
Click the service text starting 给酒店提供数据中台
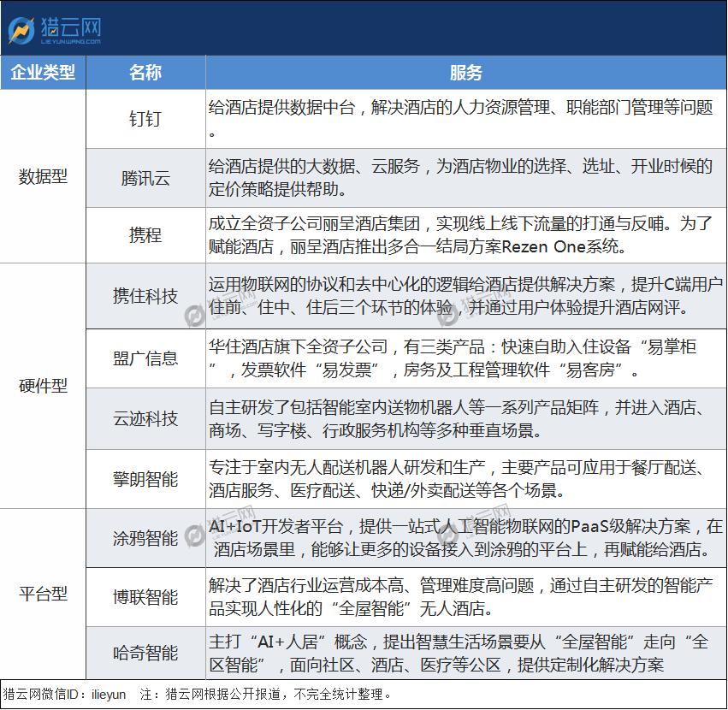point(460,118)
